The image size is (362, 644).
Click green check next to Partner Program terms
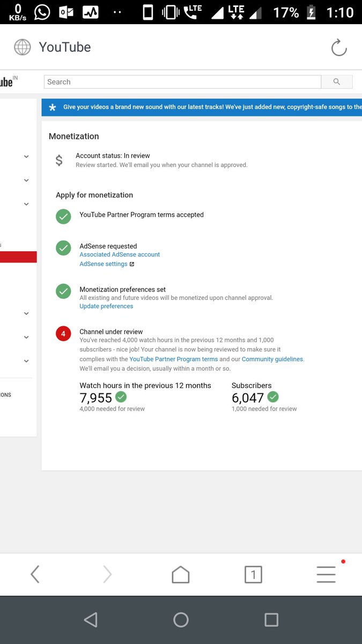[x=63, y=216]
